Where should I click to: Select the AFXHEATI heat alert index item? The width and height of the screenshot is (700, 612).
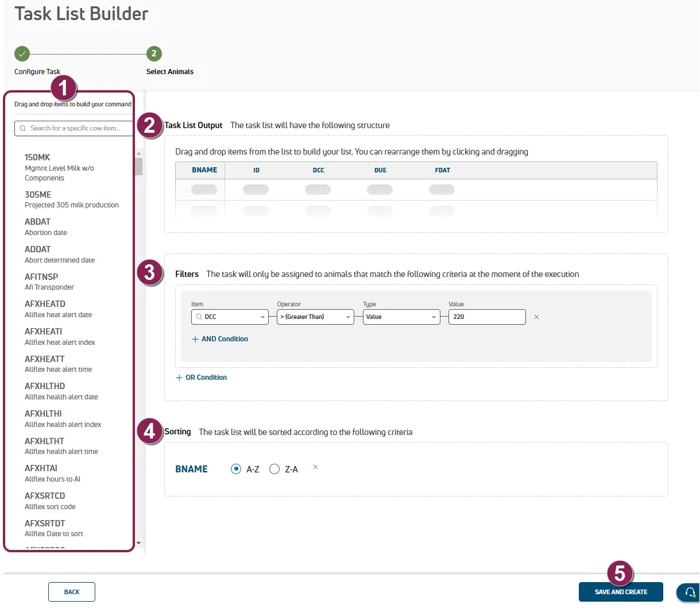[x=60, y=337]
